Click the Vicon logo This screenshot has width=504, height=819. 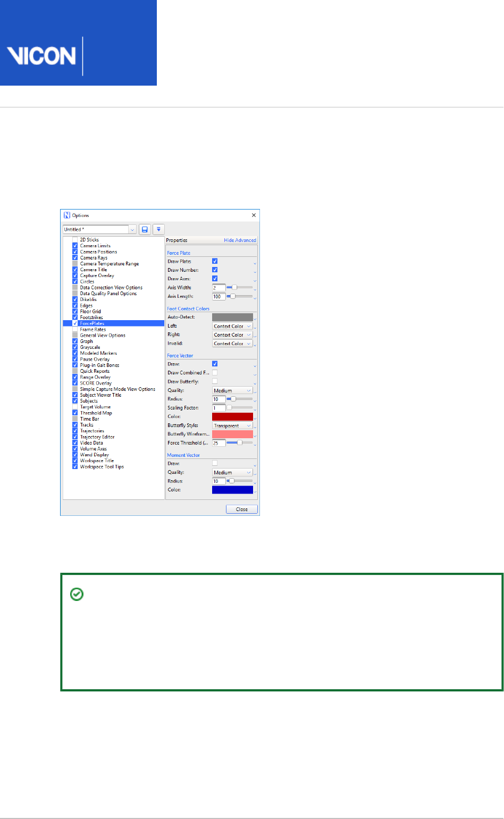pos(41,56)
